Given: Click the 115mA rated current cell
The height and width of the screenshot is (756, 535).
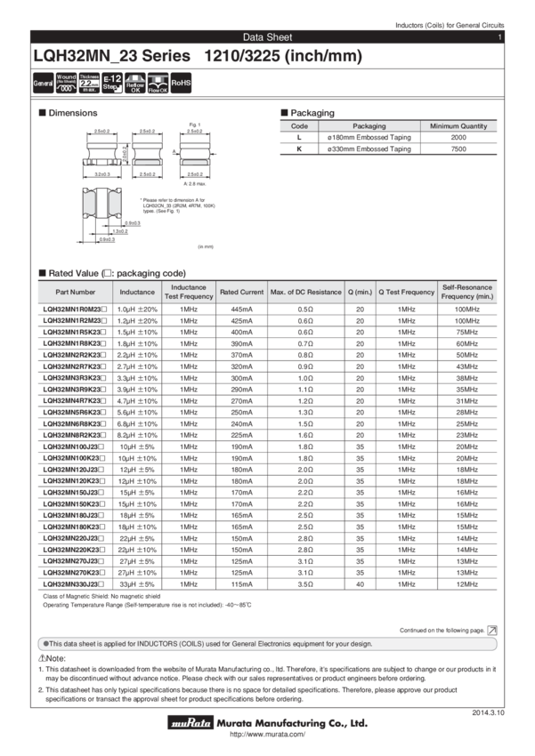Looking at the screenshot, I should click(242, 584).
